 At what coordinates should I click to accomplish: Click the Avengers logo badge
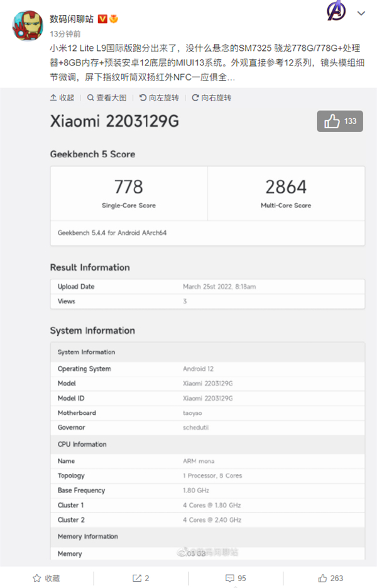coord(336,12)
